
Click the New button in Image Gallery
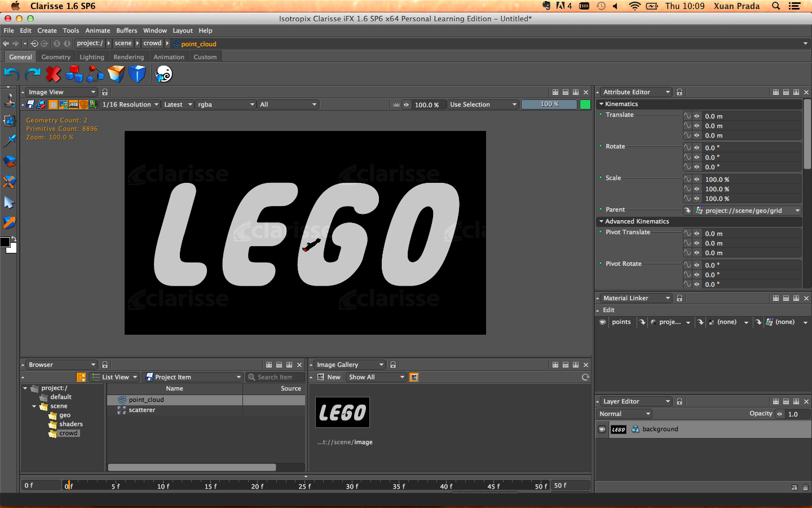[x=329, y=377]
